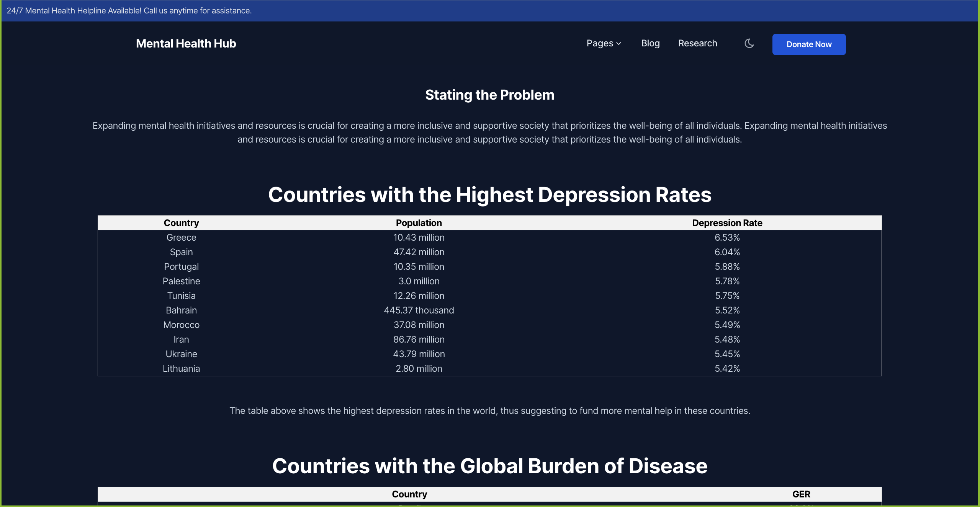980x507 pixels.
Task: Click the Mental Health Hub logo
Action: pos(186,44)
